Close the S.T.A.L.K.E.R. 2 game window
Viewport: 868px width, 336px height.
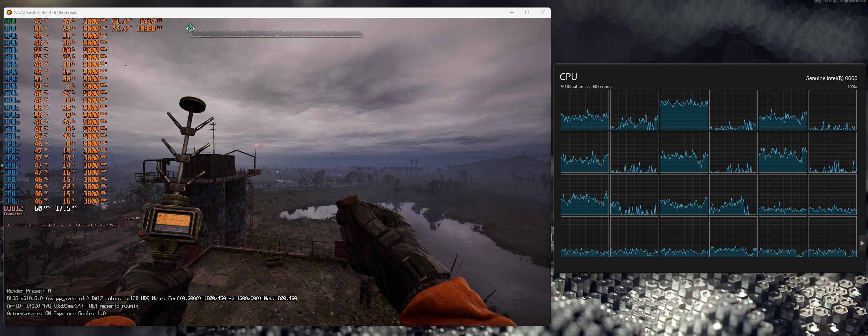pyautogui.click(x=543, y=12)
